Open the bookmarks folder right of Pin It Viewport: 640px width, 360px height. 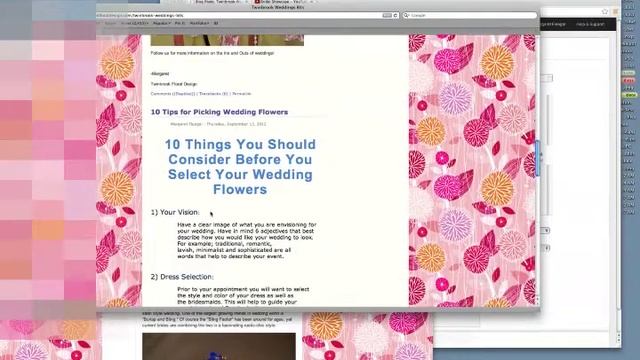tap(199, 23)
